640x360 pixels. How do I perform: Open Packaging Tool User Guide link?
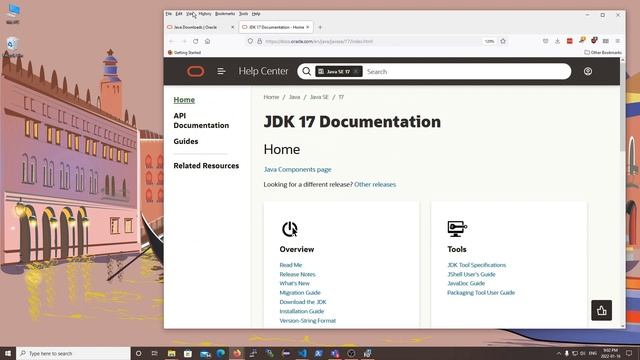click(x=481, y=293)
